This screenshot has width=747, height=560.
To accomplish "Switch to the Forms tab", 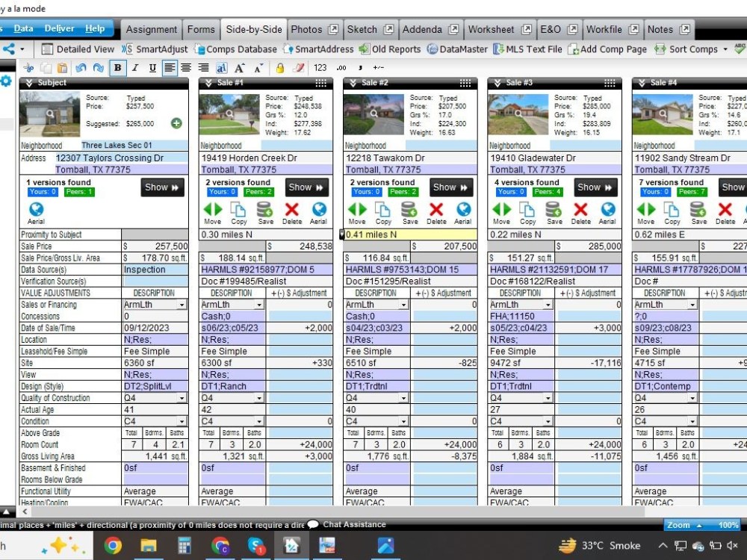I will (201, 30).
